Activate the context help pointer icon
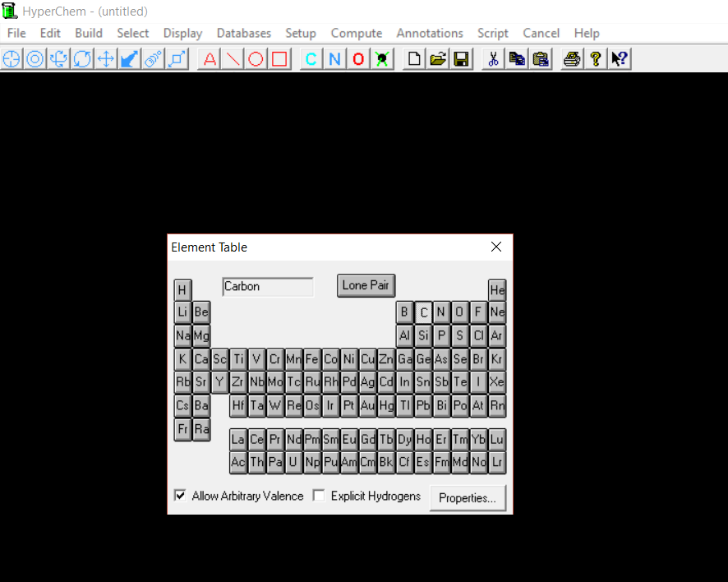 620,59
